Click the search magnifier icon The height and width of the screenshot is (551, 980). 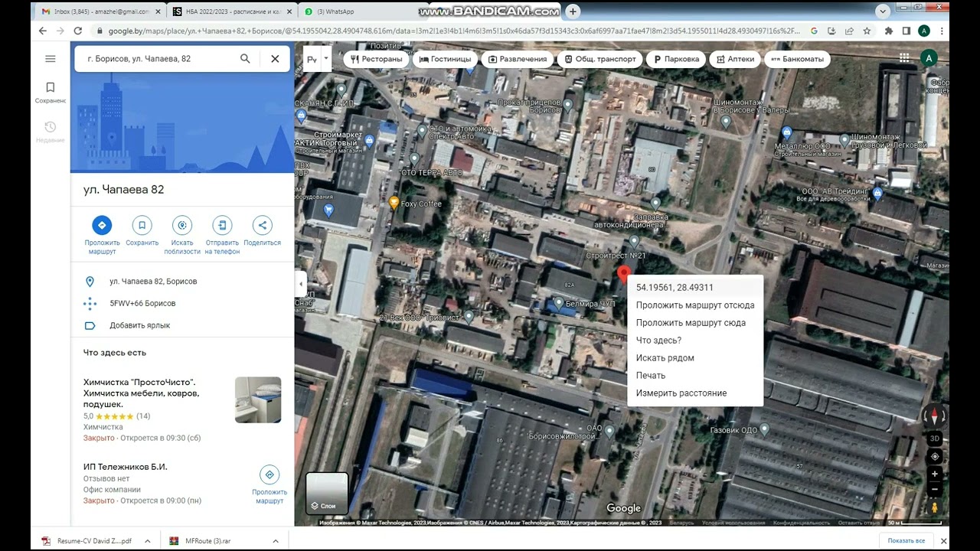(x=245, y=59)
